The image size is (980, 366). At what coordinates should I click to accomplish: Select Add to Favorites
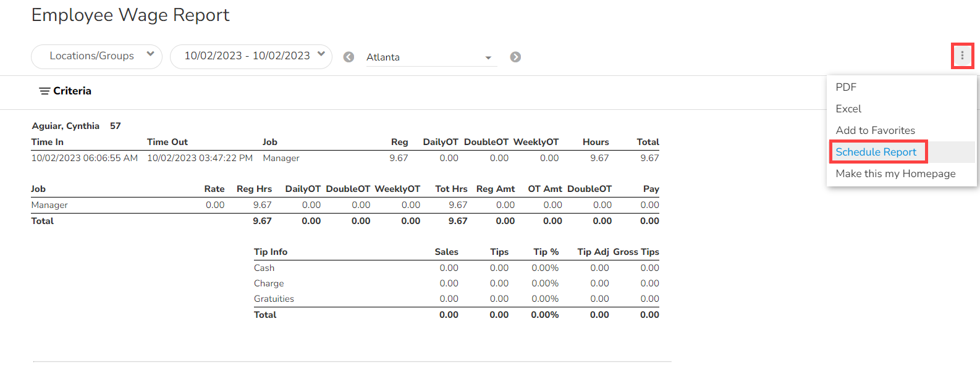pos(875,130)
